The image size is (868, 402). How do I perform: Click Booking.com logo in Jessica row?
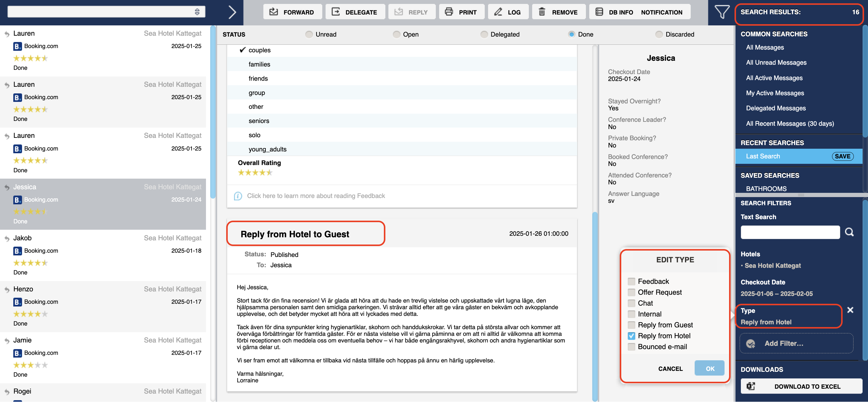coord(18,200)
